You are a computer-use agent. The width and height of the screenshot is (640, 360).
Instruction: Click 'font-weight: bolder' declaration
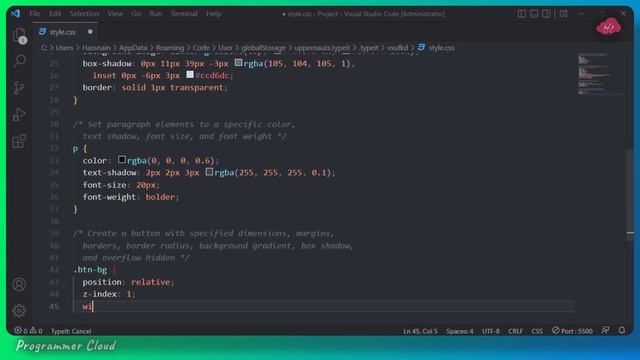(131, 197)
